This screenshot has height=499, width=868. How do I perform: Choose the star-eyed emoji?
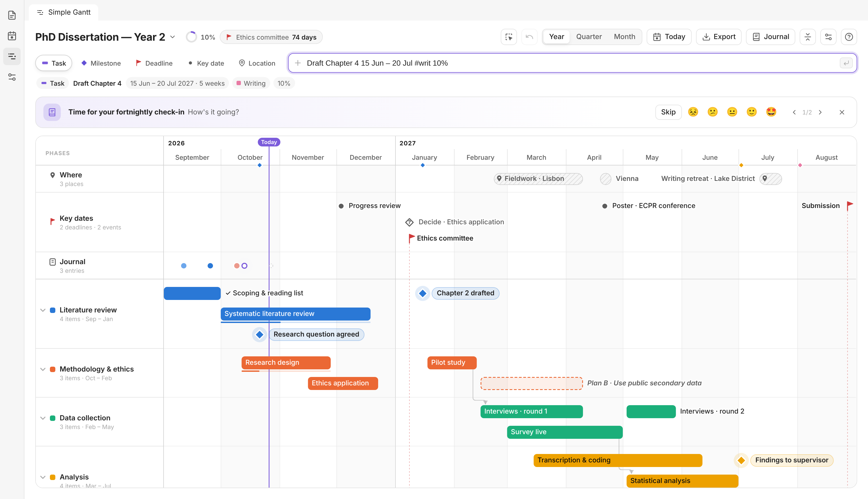click(x=771, y=112)
